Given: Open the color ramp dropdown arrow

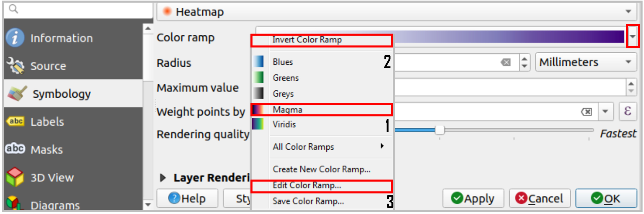Looking at the screenshot, I should tap(633, 36).
